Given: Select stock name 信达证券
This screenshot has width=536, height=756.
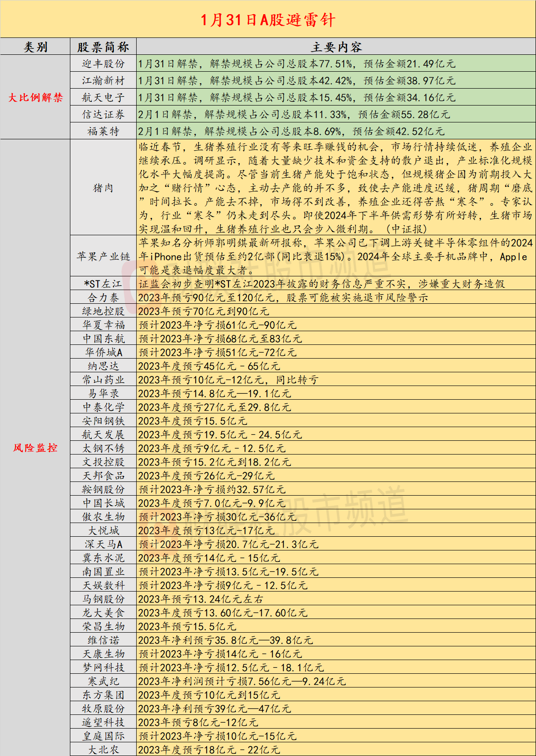Looking at the screenshot, I should pyautogui.click(x=103, y=115).
